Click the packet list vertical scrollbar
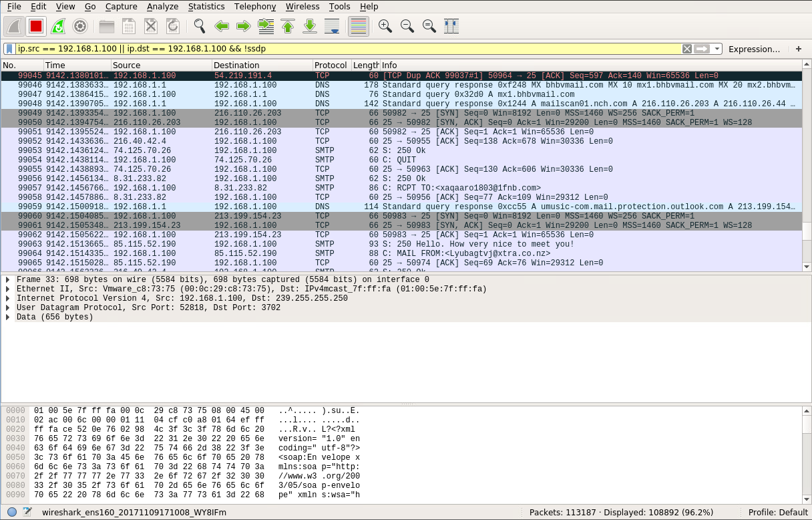Viewport: 812px width, 520px height. click(806, 166)
